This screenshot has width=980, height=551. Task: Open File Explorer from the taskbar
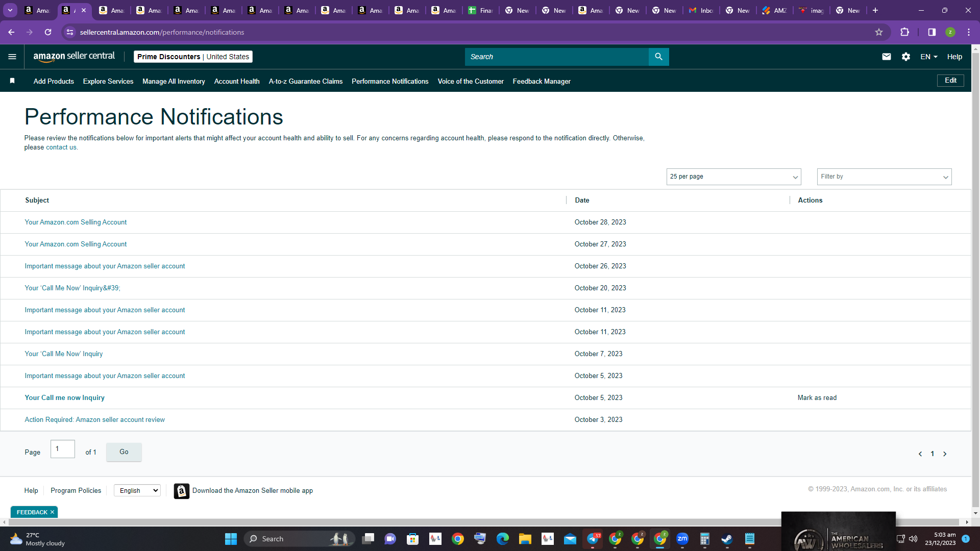(525, 539)
